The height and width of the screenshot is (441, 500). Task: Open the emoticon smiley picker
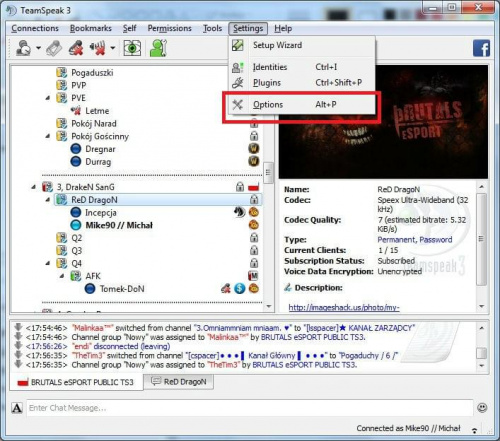[x=482, y=407]
